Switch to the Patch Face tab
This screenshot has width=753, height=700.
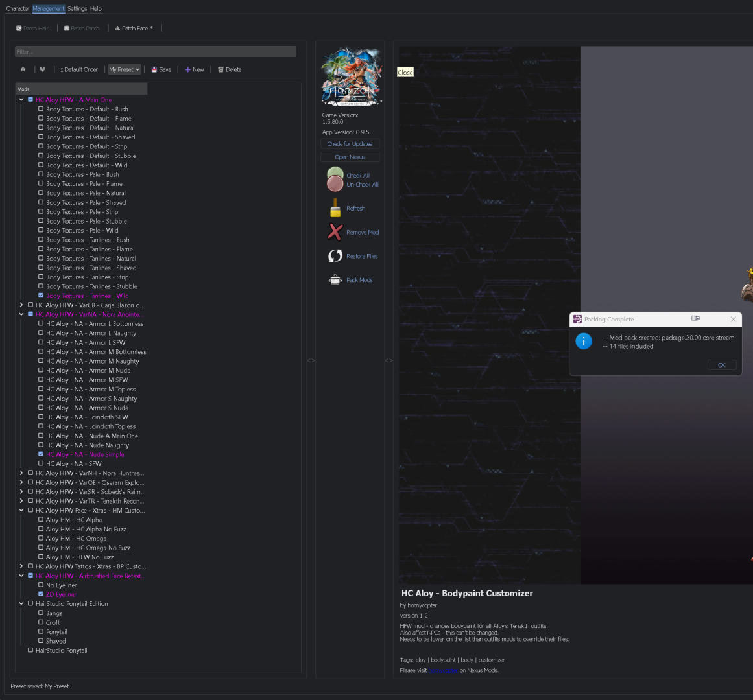(134, 29)
